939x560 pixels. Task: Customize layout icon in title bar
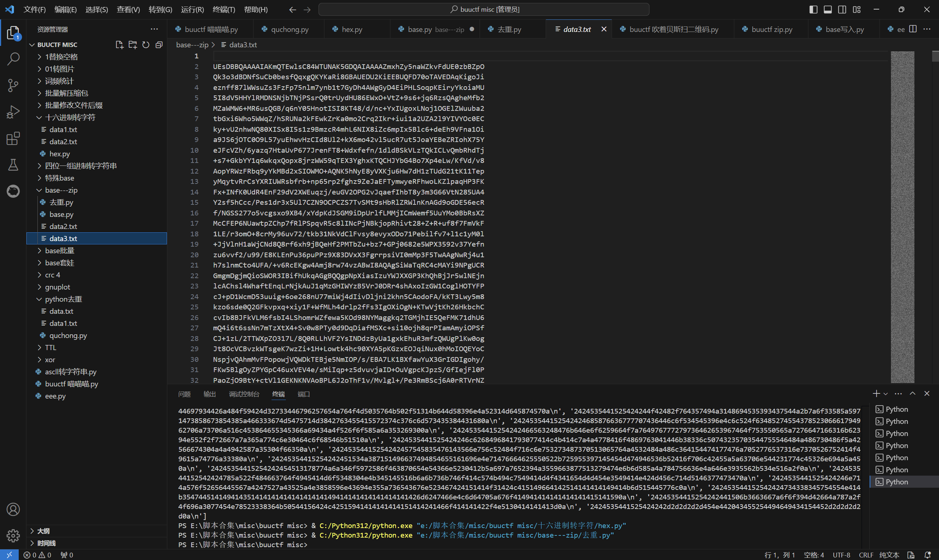[857, 10]
